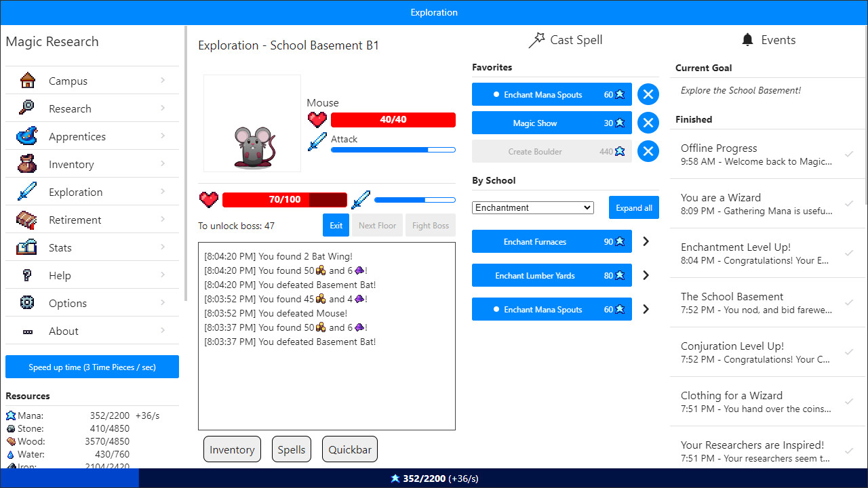
Task: Open the Enchantment school dropdown
Action: [x=532, y=207]
